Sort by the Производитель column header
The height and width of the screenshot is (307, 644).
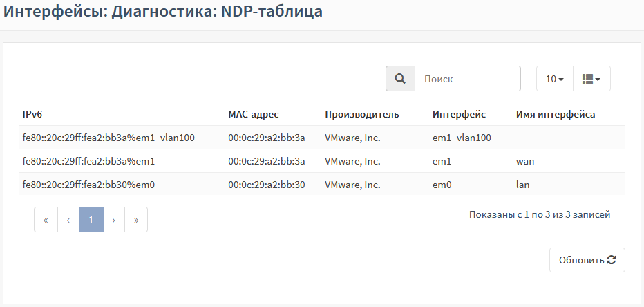pos(361,114)
